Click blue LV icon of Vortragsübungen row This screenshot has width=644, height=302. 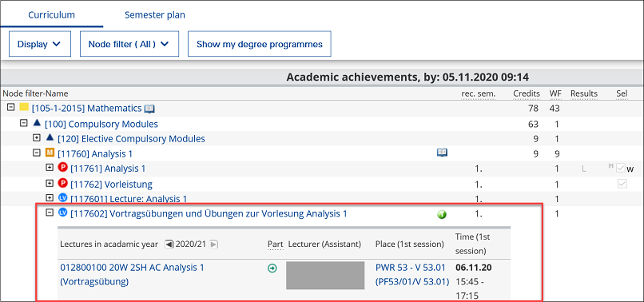62,213
